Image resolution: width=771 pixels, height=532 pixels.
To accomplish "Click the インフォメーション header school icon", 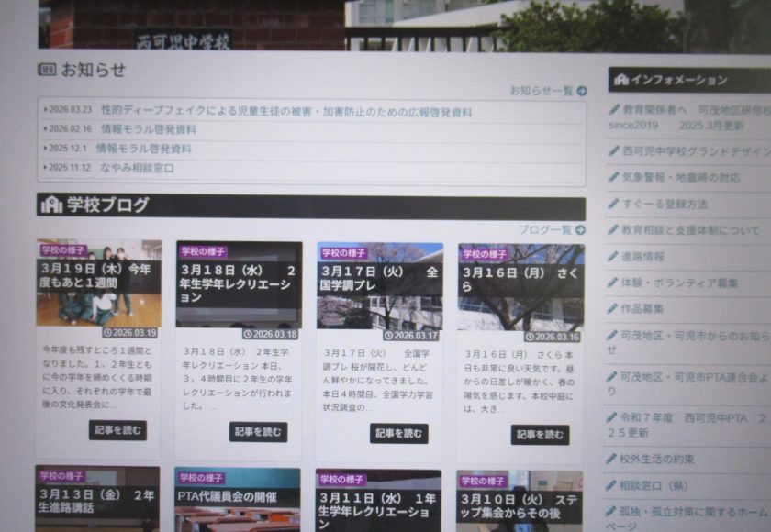I will (x=621, y=80).
